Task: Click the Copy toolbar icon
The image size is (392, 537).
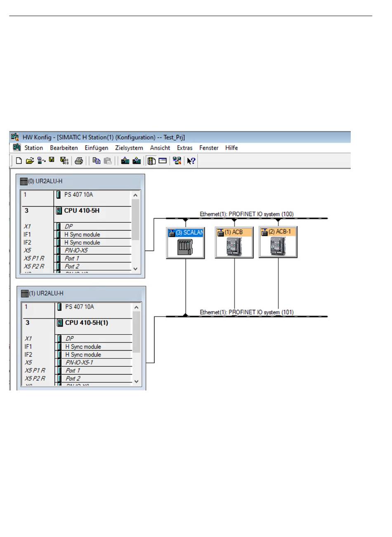Action: pyautogui.click(x=97, y=161)
